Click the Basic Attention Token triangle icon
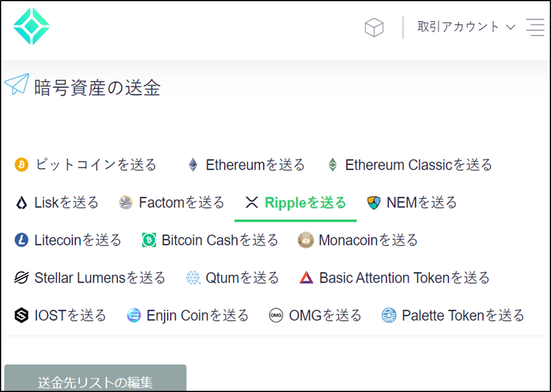This screenshot has height=392, width=551. tap(306, 277)
